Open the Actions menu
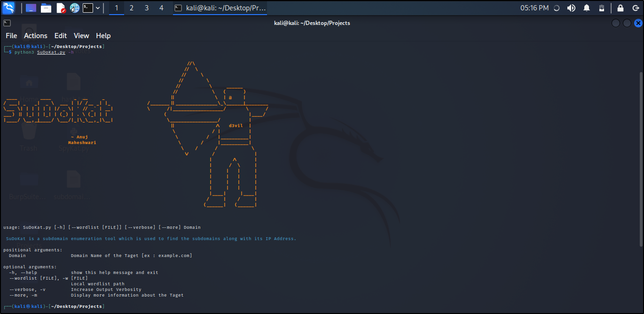644x314 pixels. tap(36, 36)
